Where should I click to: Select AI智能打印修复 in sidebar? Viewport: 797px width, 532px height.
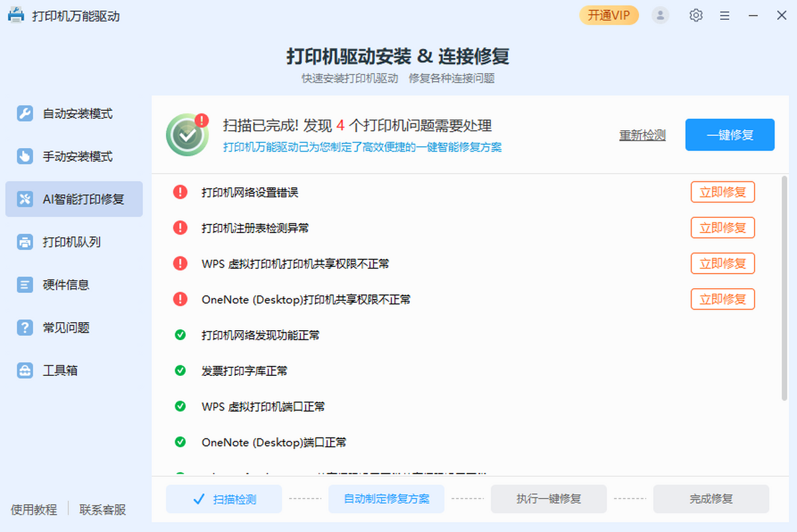pos(74,199)
